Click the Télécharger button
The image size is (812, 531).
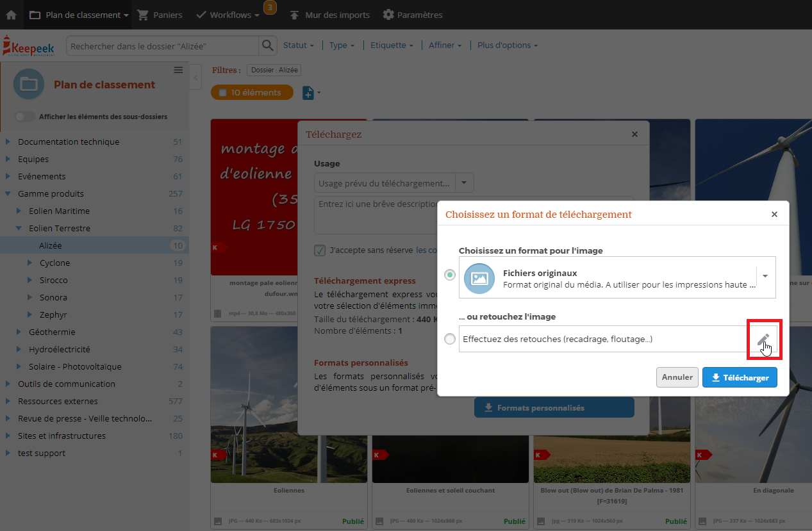[x=740, y=377]
